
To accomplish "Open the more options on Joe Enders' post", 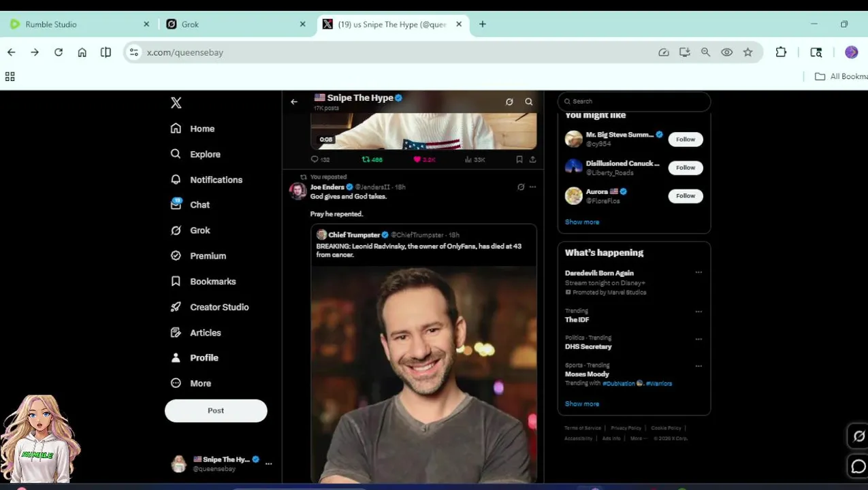I will pos(532,187).
